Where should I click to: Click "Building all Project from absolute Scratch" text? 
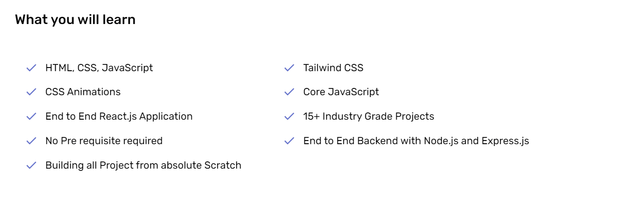pyautogui.click(x=143, y=165)
